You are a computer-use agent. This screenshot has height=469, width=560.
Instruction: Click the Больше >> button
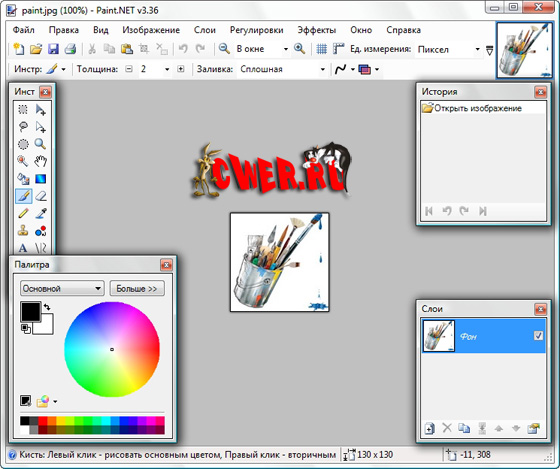(x=137, y=288)
